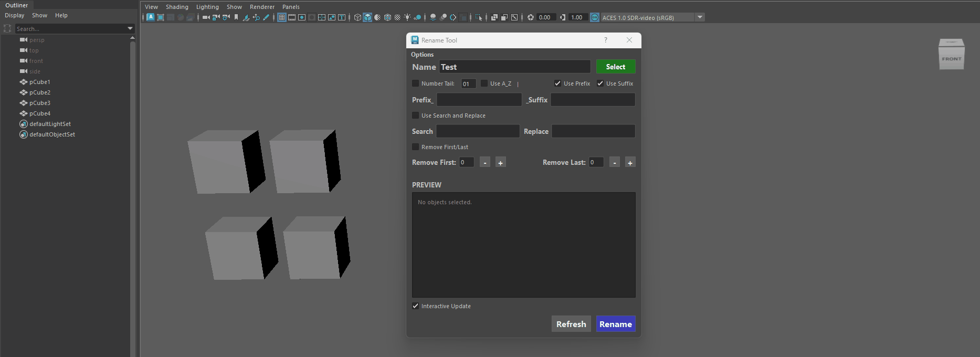
Task: Decrease Remove First with minus button
Action: click(485, 162)
